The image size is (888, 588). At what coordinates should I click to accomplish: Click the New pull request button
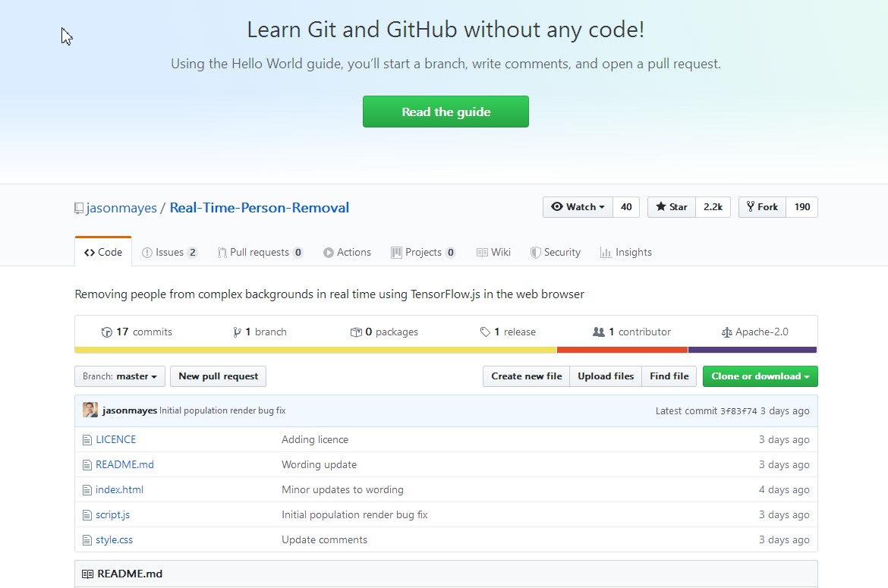tap(218, 376)
